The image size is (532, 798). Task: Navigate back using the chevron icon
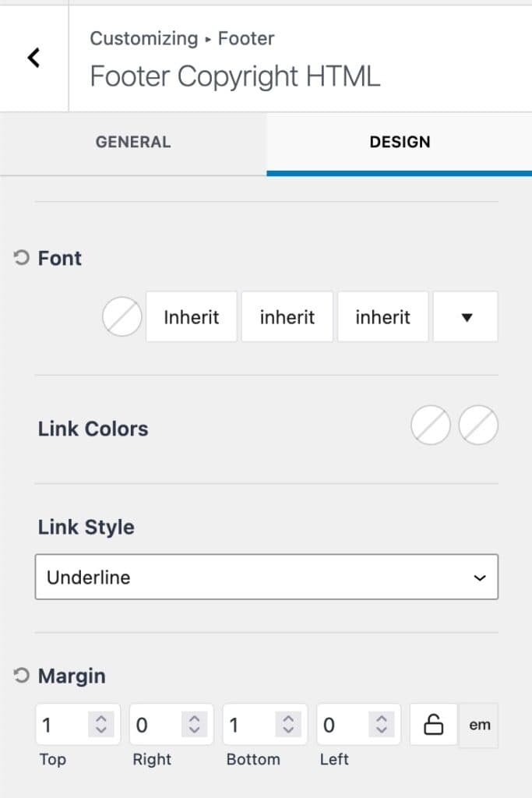(33, 58)
